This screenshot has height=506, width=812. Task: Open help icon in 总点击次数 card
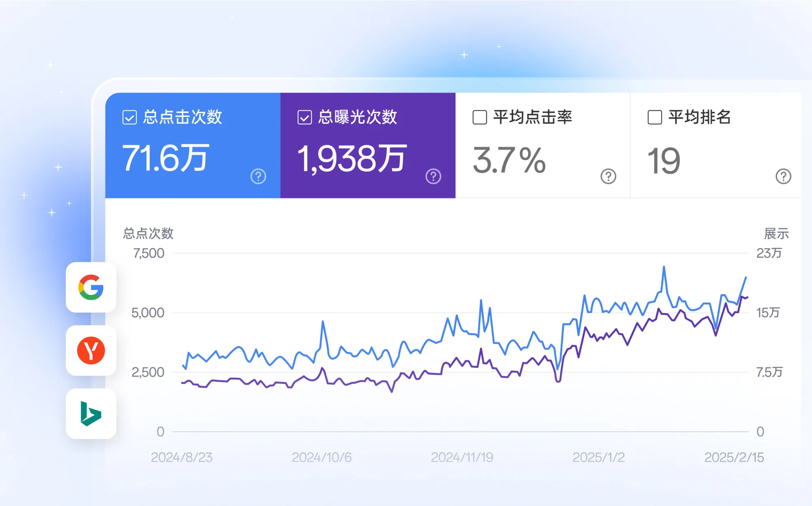point(258,177)
